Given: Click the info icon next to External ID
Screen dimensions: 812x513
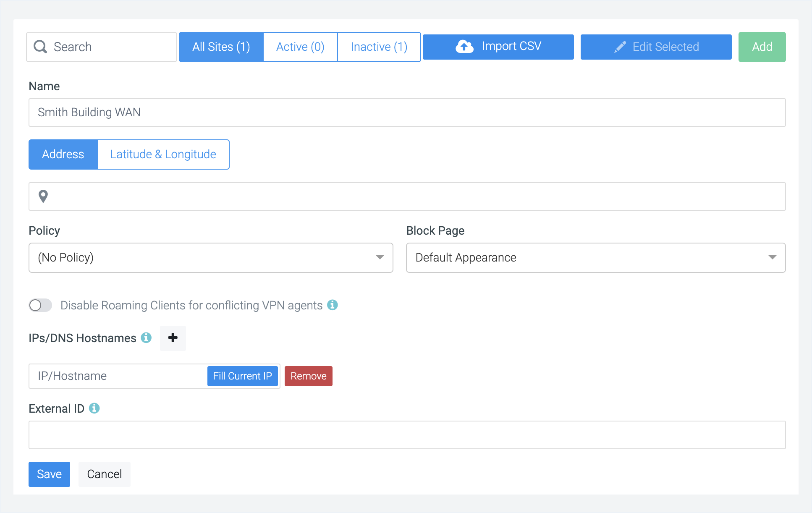Looking at the screenshot, I should tap(94, 408).
